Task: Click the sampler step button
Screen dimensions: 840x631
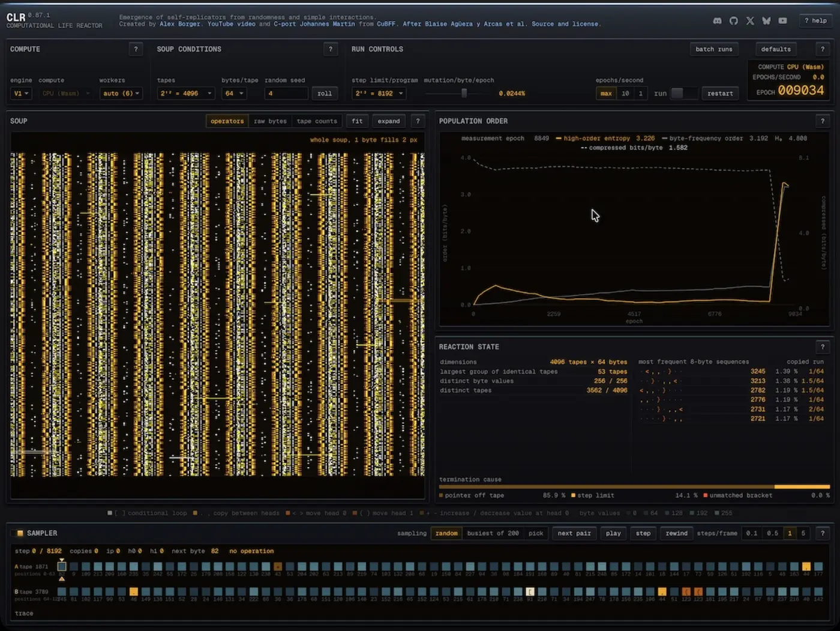Action: [643, 533]
